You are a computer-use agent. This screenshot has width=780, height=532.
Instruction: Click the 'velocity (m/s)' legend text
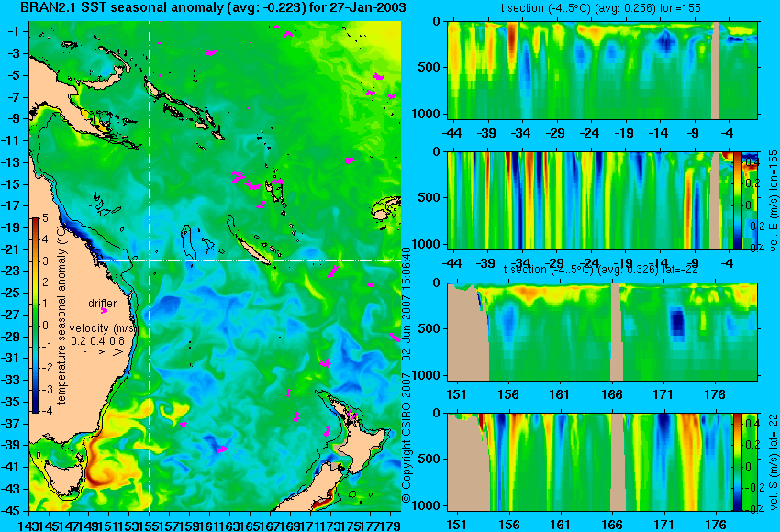click(x=103, y=328)
